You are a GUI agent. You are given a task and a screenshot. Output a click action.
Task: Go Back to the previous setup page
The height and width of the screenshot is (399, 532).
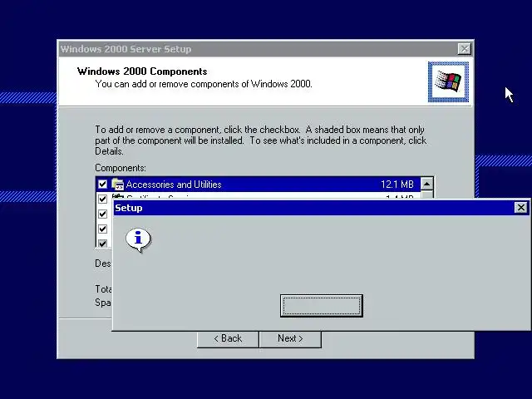coord(228,338)
